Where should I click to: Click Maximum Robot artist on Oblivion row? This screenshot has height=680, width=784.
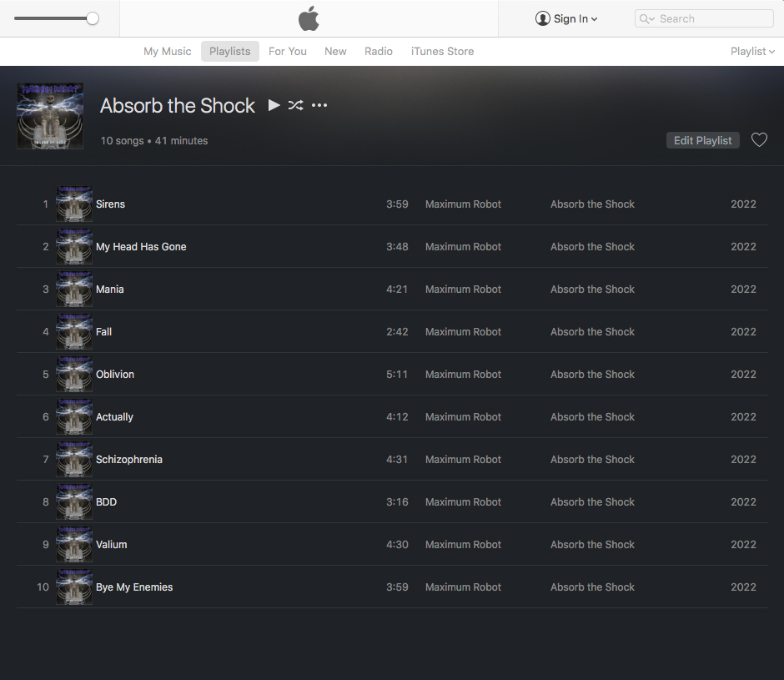point(463,375)
